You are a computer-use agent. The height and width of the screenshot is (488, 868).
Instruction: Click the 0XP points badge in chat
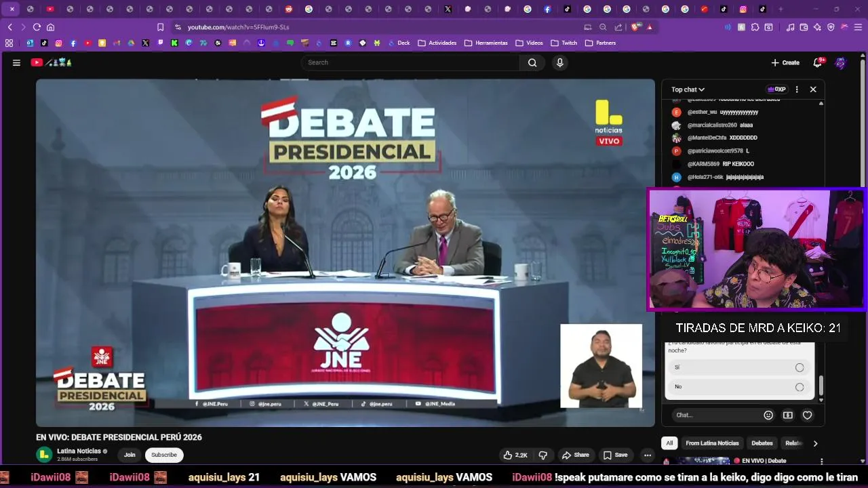pyautogui.click(x=776, y=89)
